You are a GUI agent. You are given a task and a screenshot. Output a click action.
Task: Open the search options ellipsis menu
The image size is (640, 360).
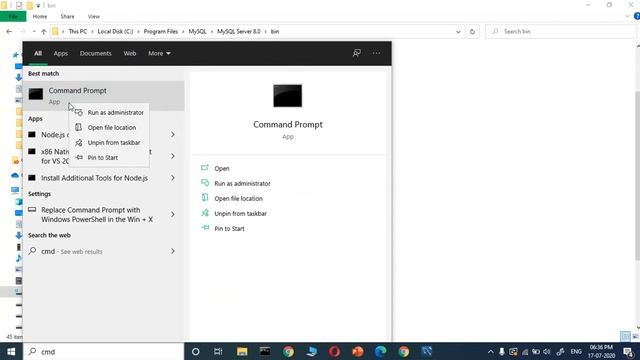[376, 53]
